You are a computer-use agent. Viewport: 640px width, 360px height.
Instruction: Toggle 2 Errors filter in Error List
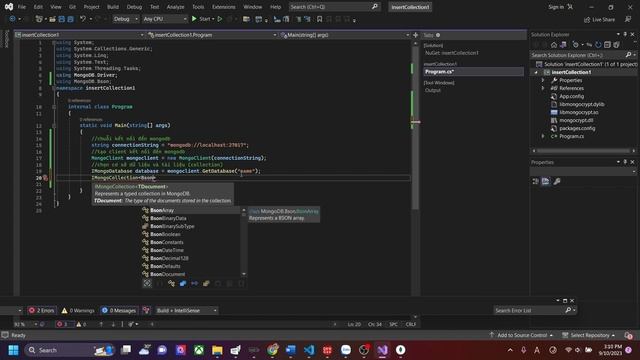41,311
